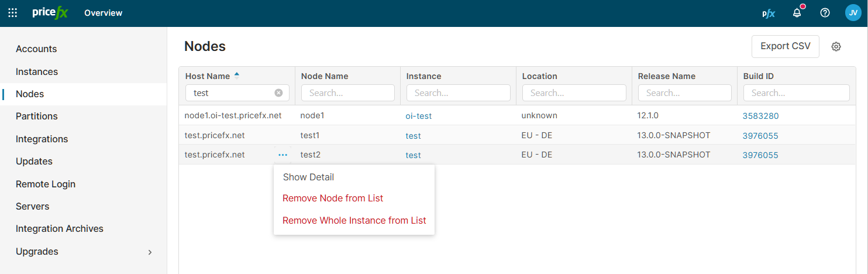The height and width of the screenshot is (274, 868).
Task: Open table settings gear icon
Action: (x=836, y=47)
